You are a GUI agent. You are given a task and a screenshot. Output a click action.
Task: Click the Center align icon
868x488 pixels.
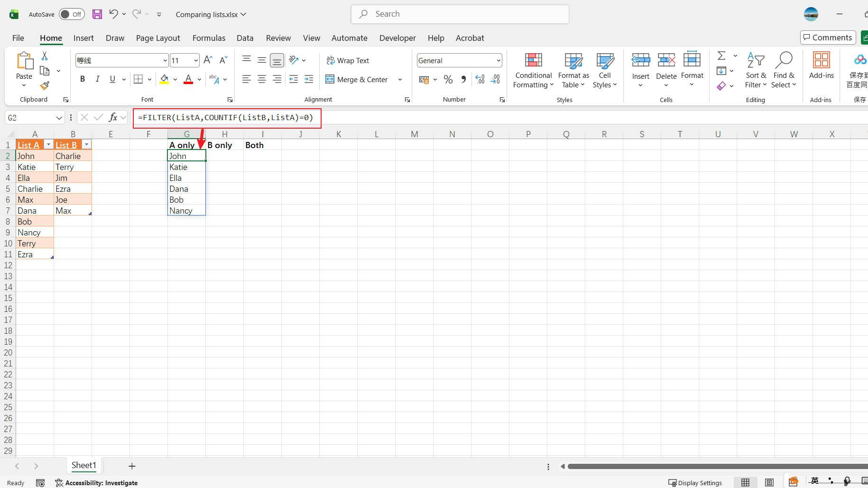pos(262,79)
